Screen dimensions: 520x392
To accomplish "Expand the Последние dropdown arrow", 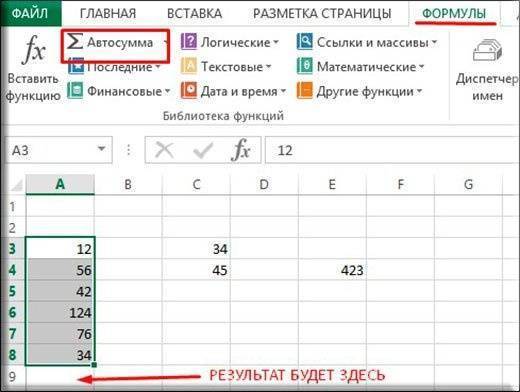I will point(158,67).
